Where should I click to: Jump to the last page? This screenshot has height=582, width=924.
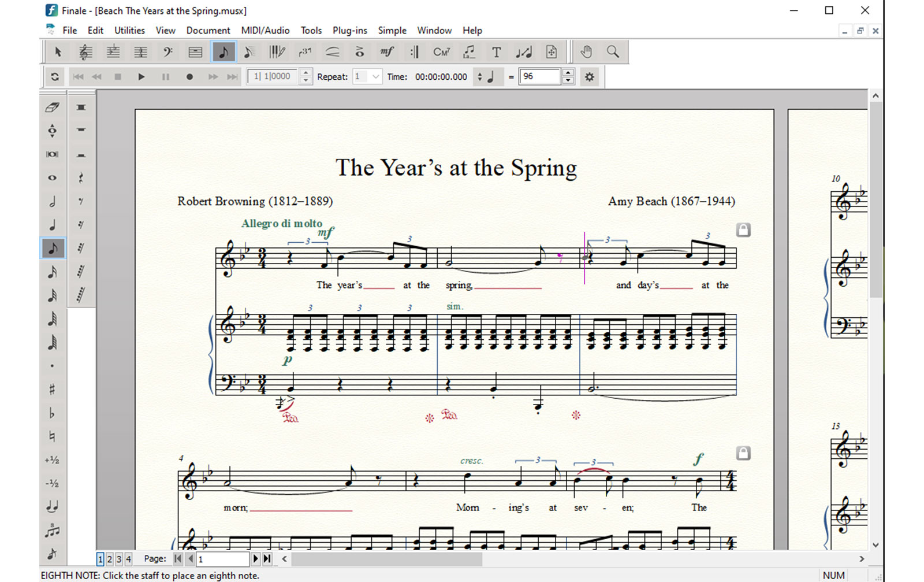coord(267,559)
